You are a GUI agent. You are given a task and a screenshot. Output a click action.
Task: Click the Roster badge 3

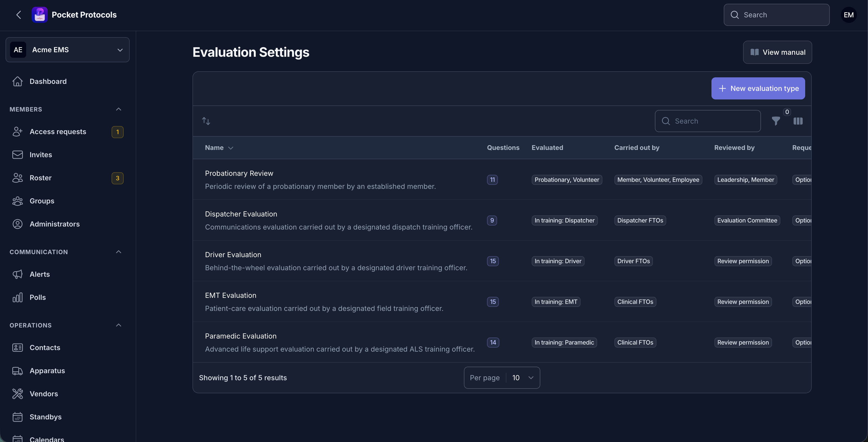coord(118,178)
